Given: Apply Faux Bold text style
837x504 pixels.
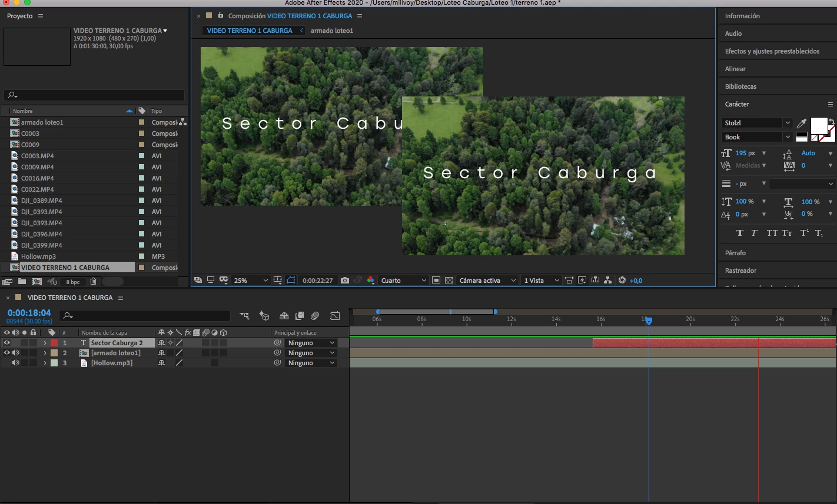Looking at the screenshot, I should coord(740,233).
